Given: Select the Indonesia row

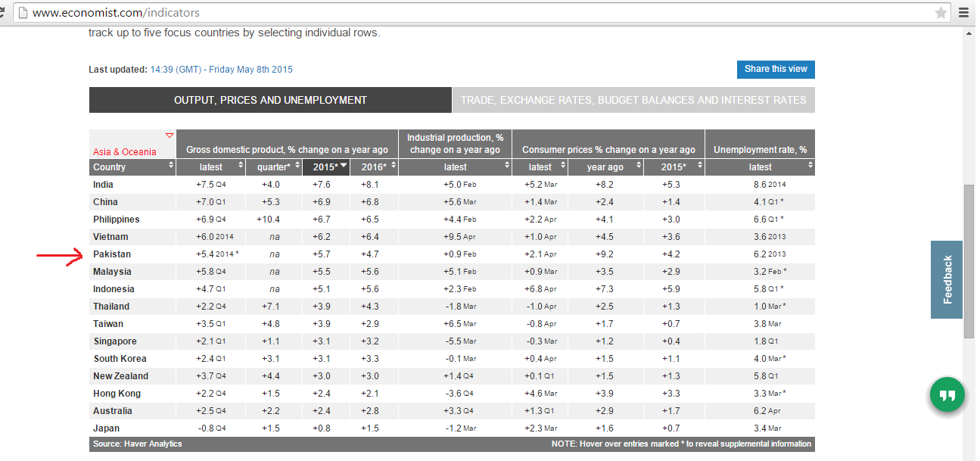Looking at the screenshot, I should tap(452, 289).
